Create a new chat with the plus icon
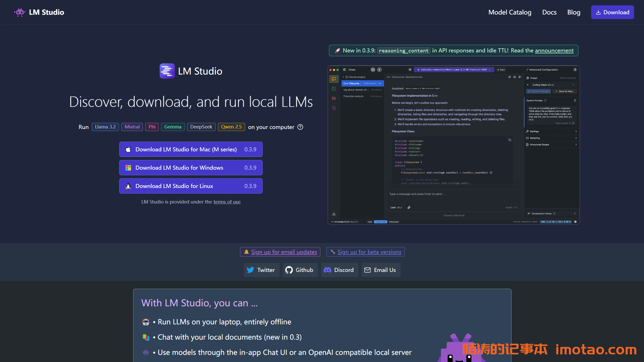 379,69
